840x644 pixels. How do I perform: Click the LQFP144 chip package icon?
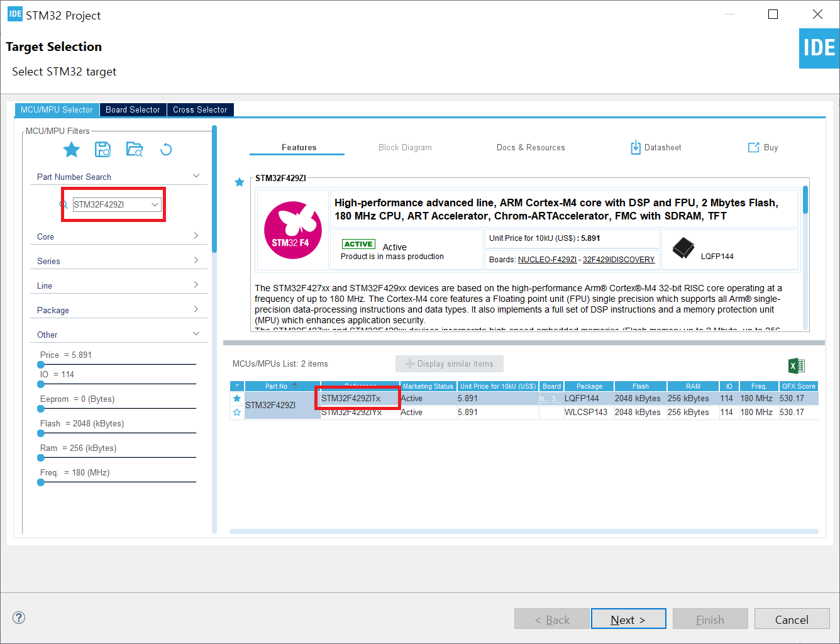(683, 248)
